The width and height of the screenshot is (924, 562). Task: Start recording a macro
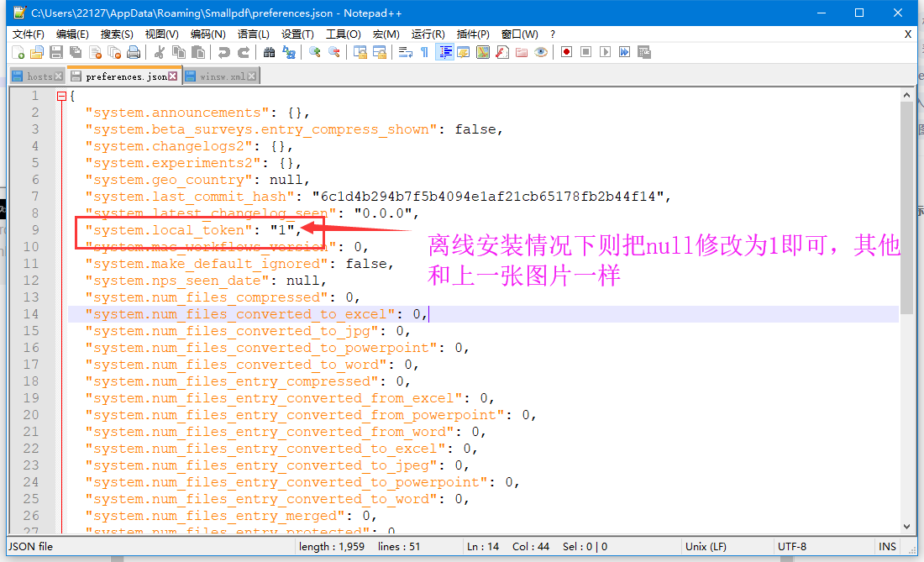coord(567,52)
